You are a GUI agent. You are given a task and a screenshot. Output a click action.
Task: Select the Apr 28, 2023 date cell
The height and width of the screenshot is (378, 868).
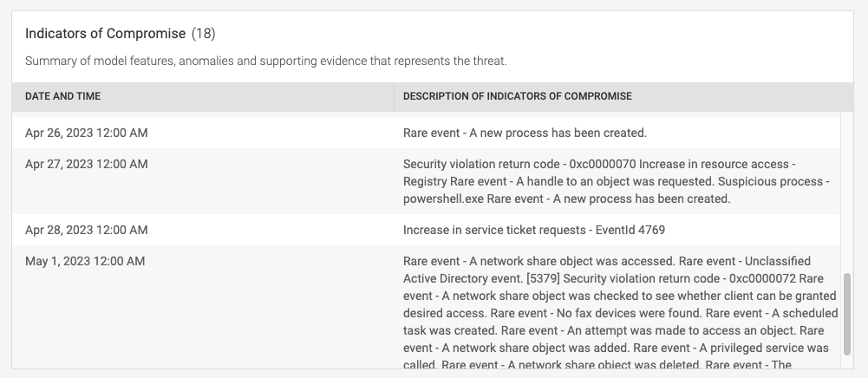click(x=87, y=231)
